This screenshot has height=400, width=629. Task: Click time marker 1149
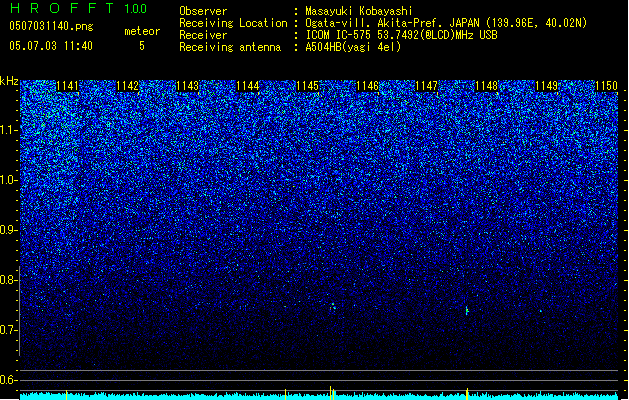pyautogui.click(x=546, y=86)
